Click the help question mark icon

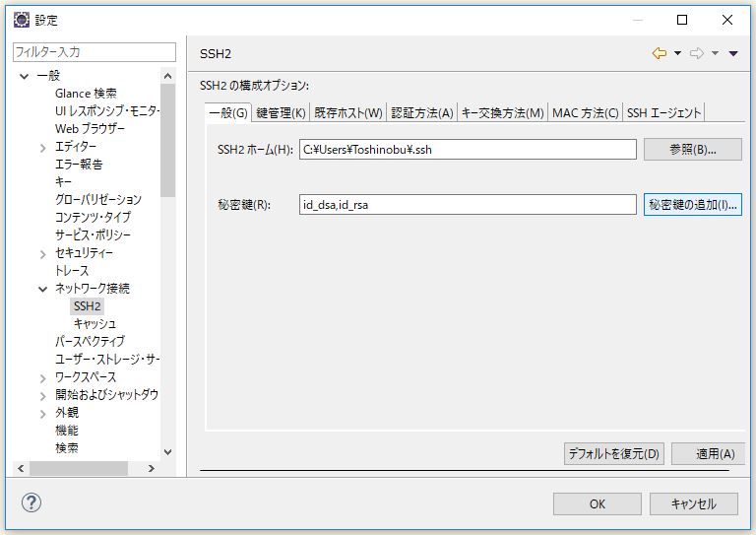pyautogui.click(x=31, y=502)
